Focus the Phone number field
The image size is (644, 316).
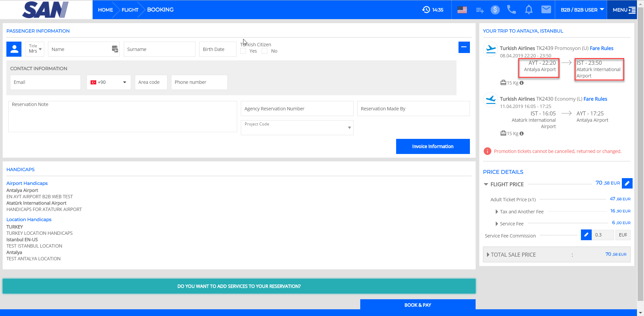[199, 82]
